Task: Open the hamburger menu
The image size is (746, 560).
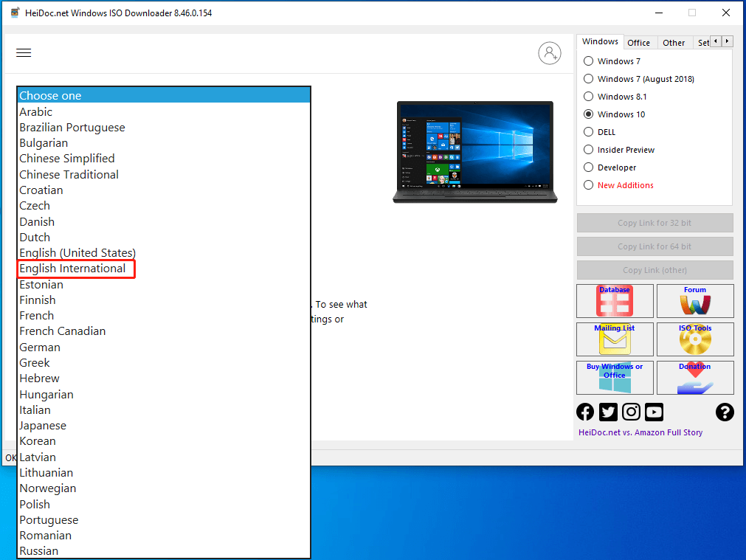Action: point(24,53)
